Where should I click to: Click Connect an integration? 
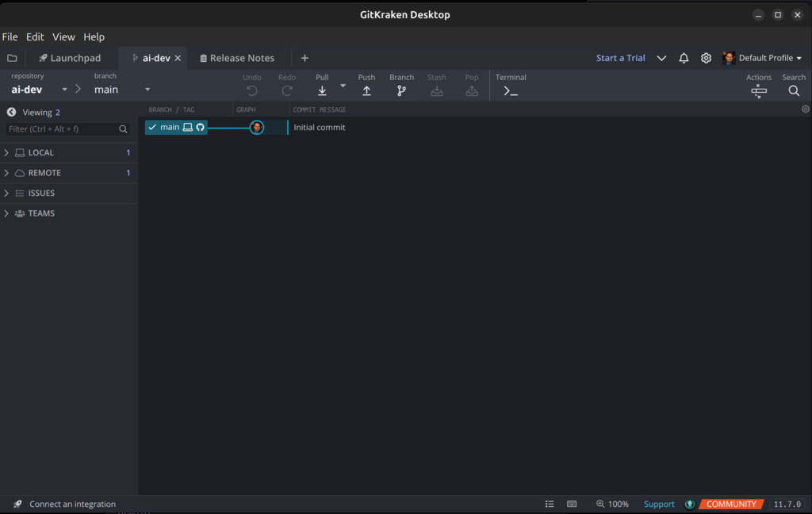(72, 504)
